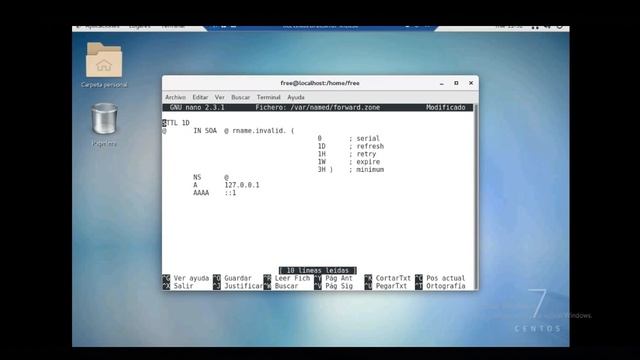Click 'Ortografía' nano shortcut
The image size is (640, 360).
point(446,286)
